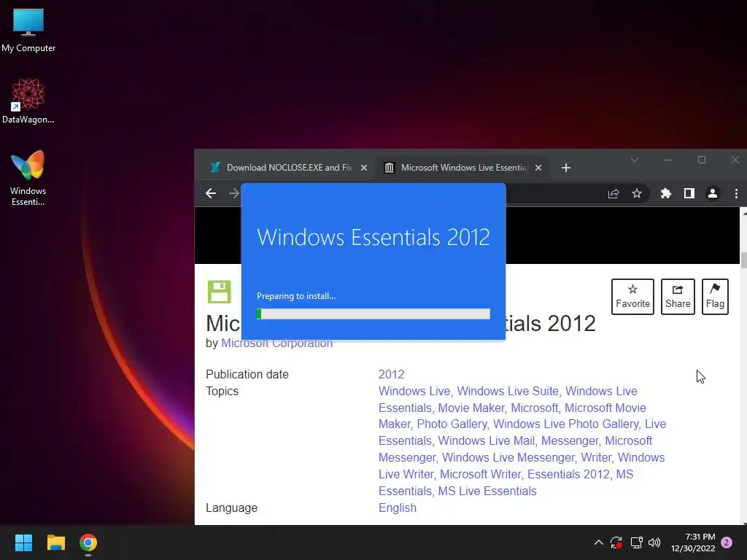Switch to Microsoft Windows Live Essentials tab

[462, 168]
